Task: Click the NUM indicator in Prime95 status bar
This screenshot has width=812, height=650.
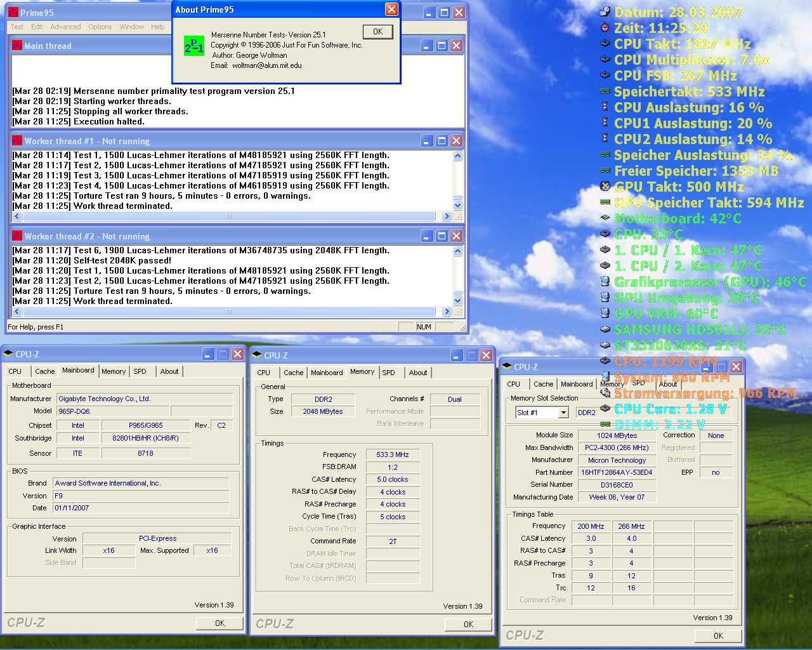Action: [424, 327]
